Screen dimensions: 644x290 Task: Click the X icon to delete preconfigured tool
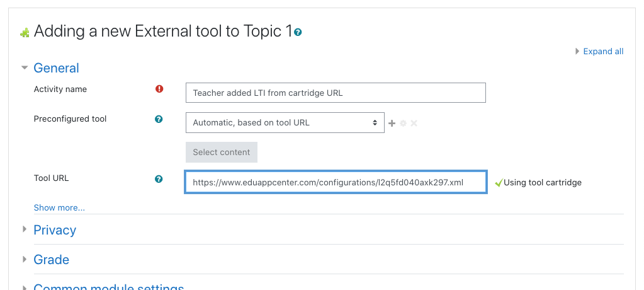click(x=414, y=123)
